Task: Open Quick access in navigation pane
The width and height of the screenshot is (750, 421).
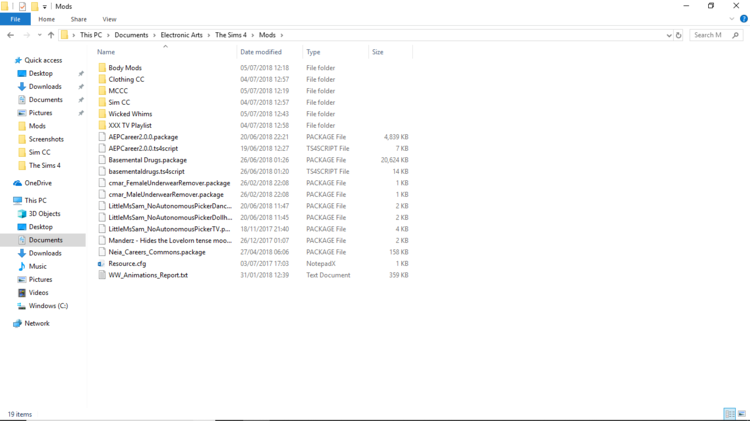Action: [x=43, y=60]
